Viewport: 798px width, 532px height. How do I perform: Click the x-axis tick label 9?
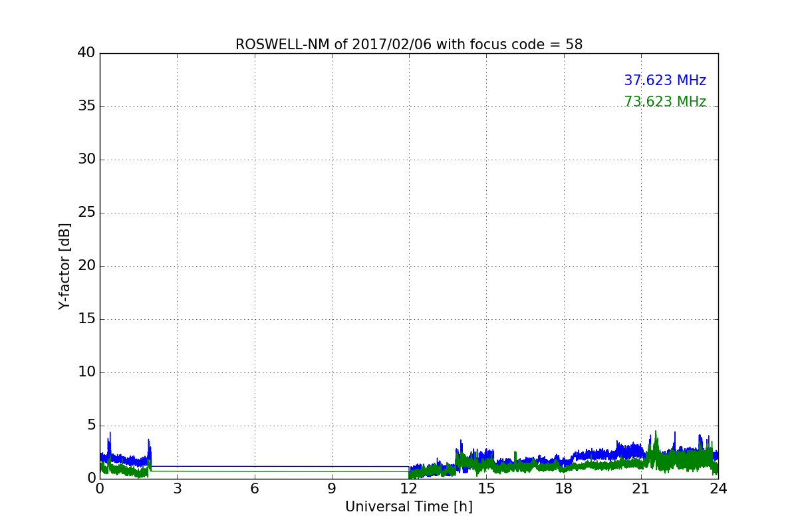pyautogui.click(x=332, y=488)
